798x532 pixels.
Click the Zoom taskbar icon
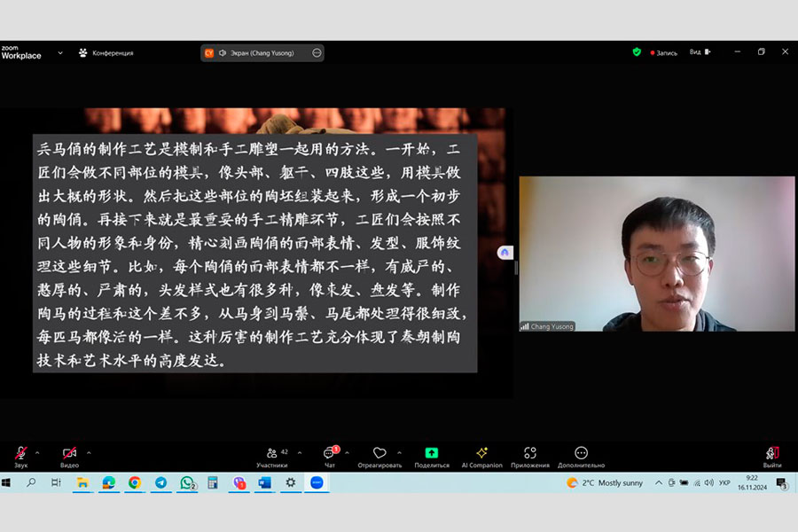pos(317,482)
